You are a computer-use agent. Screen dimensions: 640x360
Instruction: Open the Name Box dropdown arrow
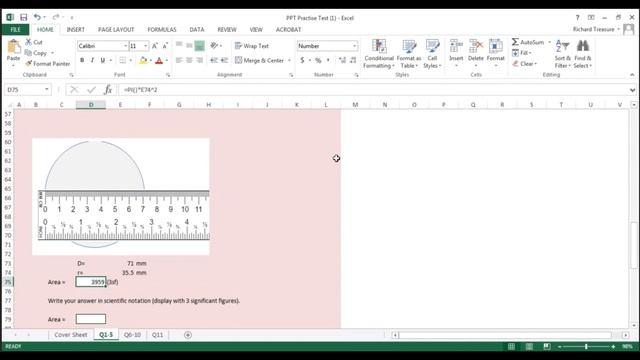[47, 89]
